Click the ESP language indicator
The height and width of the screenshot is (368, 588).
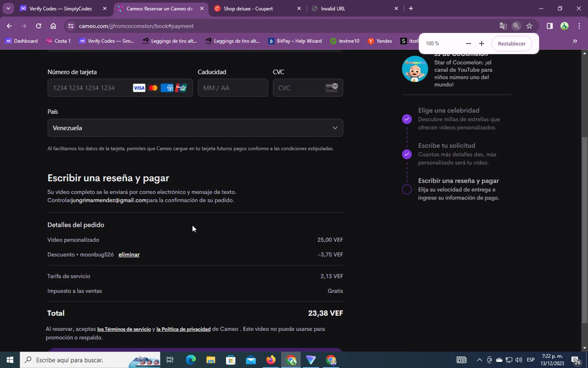[531, 360]
